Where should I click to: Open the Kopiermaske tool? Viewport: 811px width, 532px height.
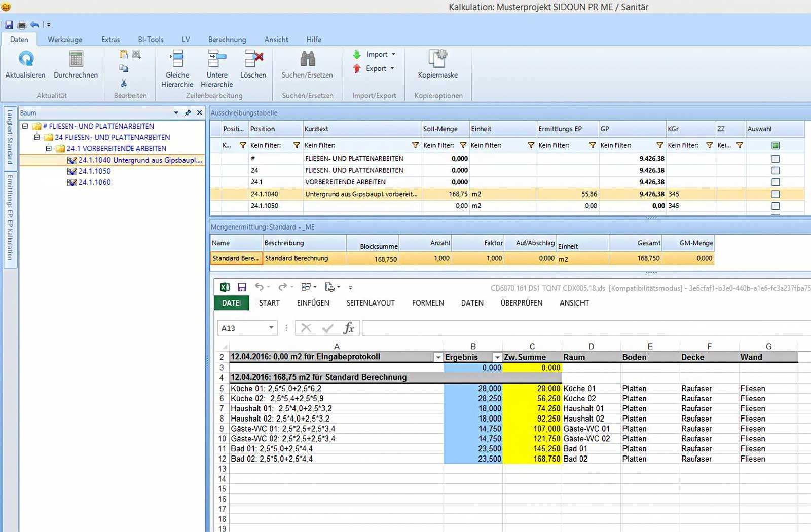click(437, 59)
